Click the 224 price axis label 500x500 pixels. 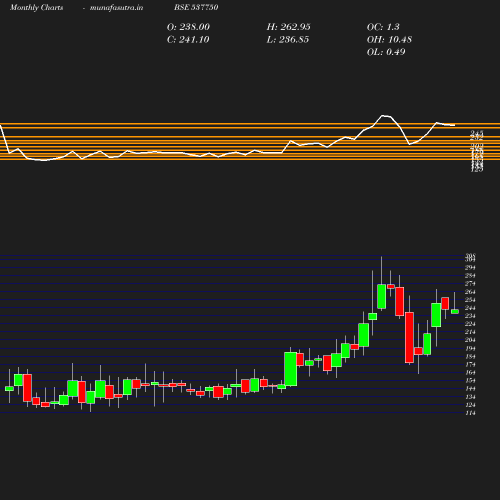click(470, 324)
